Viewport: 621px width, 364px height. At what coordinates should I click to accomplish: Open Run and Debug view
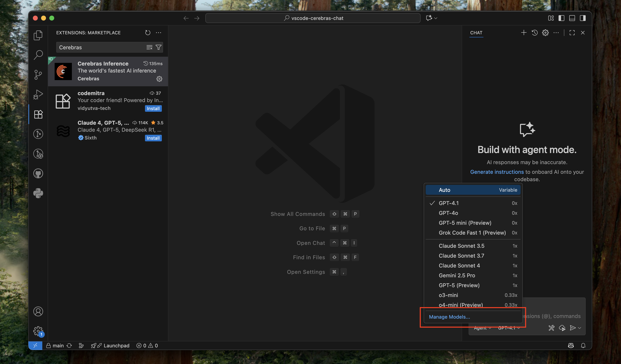[38, 94]
